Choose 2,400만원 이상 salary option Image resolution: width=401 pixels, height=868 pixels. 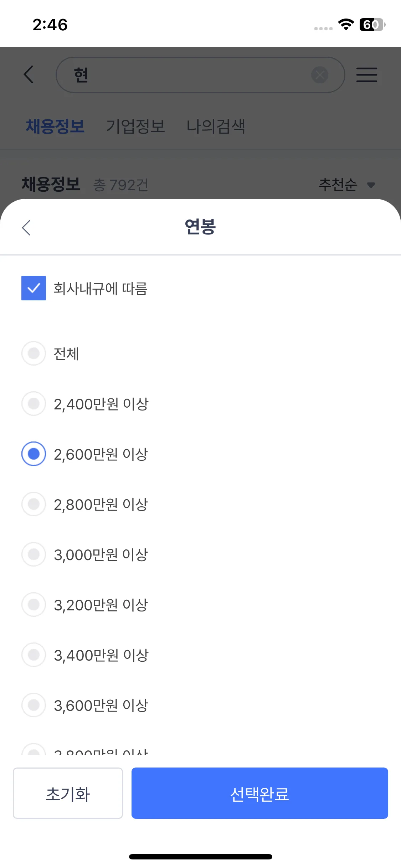(34, 404)
